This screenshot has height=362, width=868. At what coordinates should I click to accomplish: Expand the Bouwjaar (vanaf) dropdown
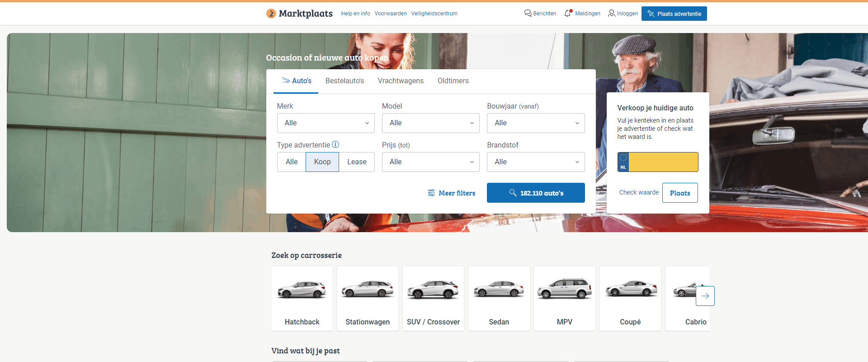tap(536, 123)
